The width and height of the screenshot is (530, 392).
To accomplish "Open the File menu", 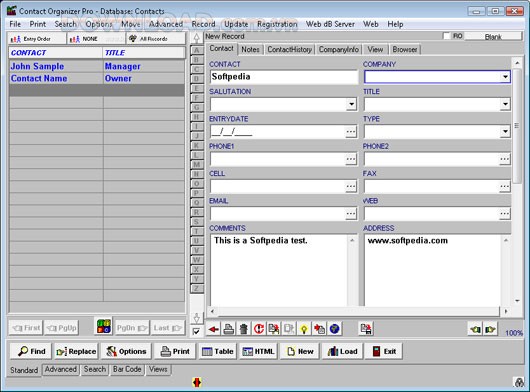I will point(15,24).
